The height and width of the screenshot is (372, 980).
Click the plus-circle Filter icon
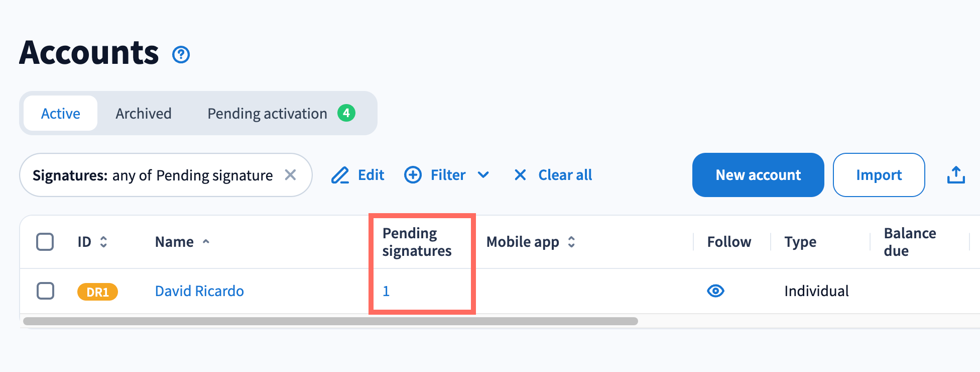click(413, 175)
